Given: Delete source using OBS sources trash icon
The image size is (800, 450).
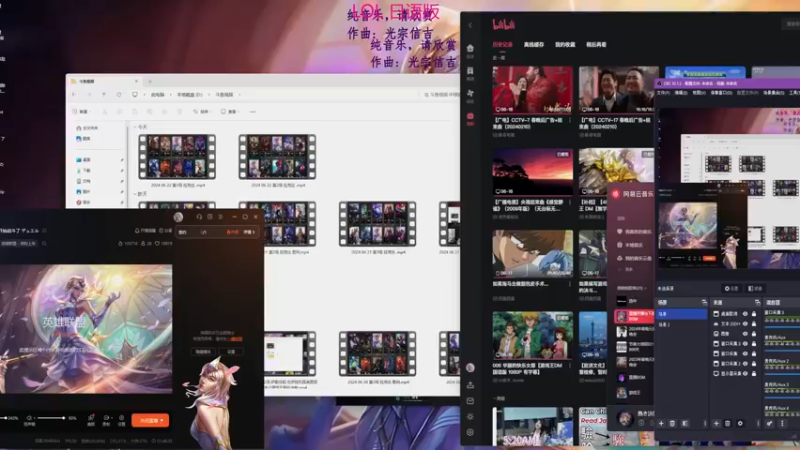Looking at the screenshot, I should pos(728,423).
